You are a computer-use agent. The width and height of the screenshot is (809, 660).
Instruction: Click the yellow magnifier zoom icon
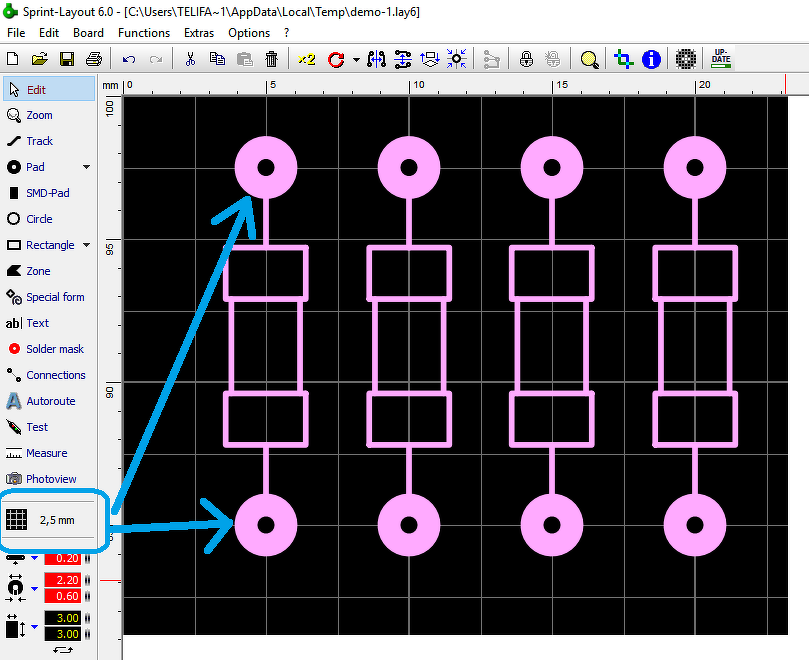[x=590, y=60]
